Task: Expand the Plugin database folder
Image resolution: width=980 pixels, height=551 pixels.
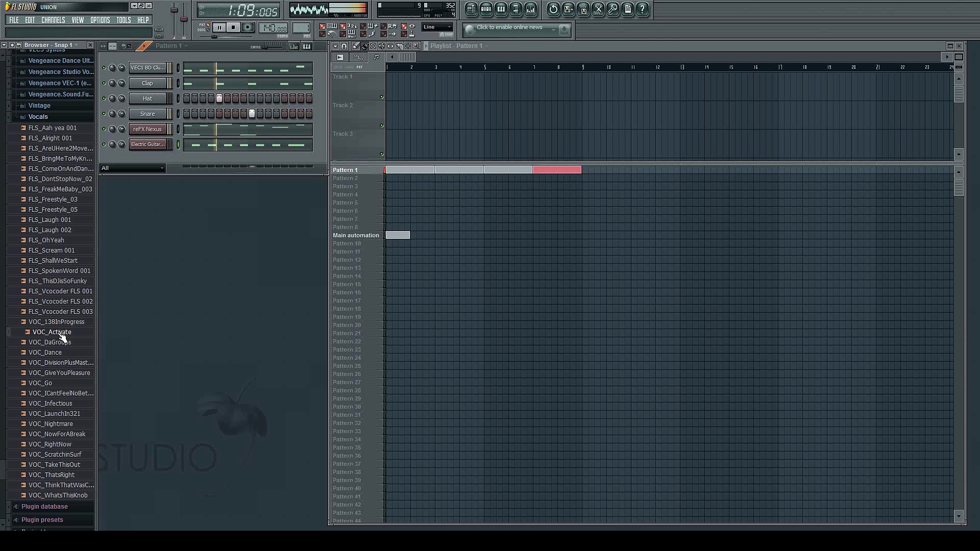Action: coord(44,507)
